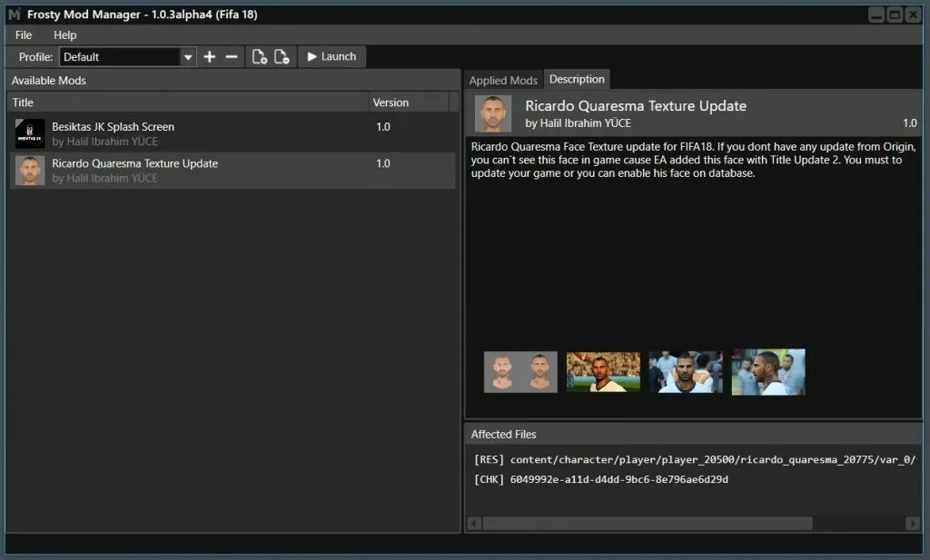Click the Quaresma face icon in mod list
Viewport: 930px width, 560px height.
pyautogui.click(x=30, y=171)
